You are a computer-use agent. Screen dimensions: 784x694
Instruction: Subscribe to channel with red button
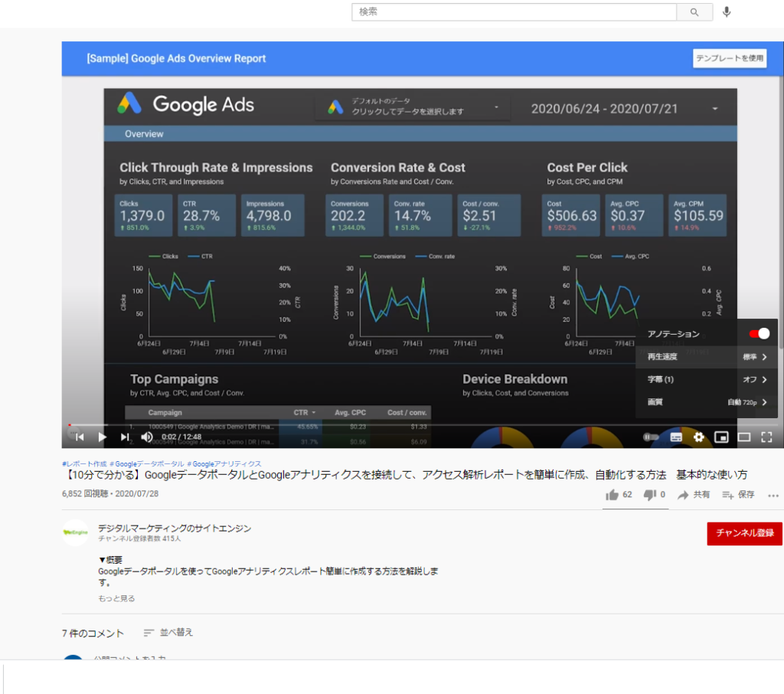tap(744, 533)
